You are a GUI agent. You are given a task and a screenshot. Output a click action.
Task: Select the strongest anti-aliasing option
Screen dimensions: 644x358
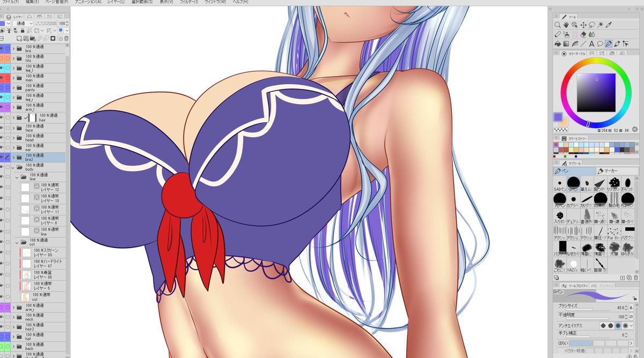(625, 326)
